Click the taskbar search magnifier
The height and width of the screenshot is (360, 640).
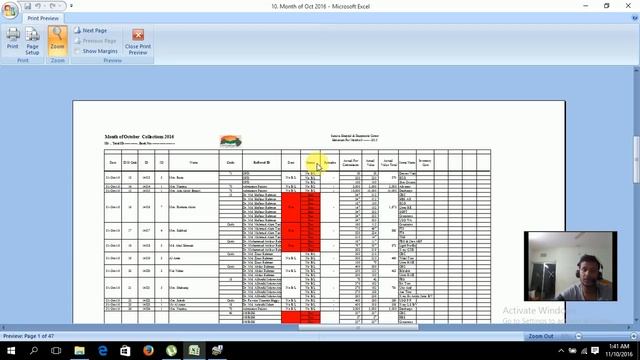34,351
